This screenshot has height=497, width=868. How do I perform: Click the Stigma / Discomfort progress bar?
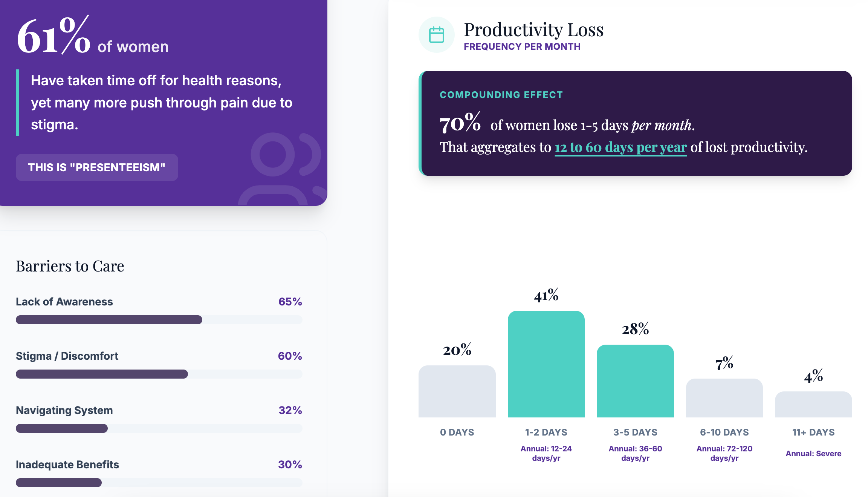[159, 374]
